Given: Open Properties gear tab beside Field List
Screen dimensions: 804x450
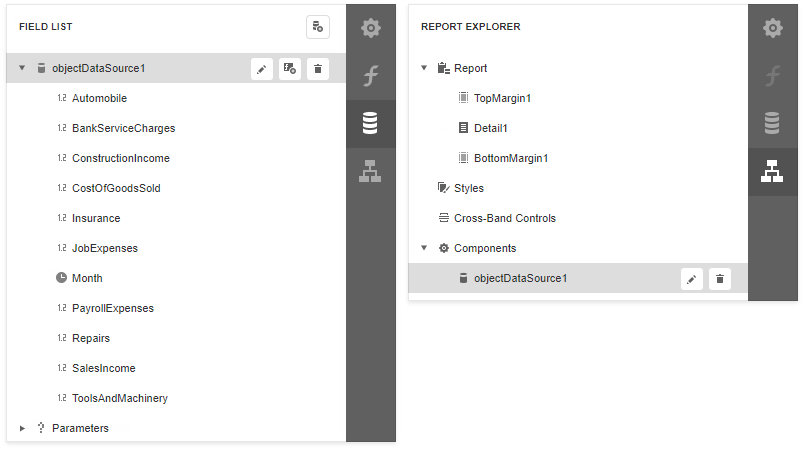Looking at the screenshot, I should click(371, 28).
